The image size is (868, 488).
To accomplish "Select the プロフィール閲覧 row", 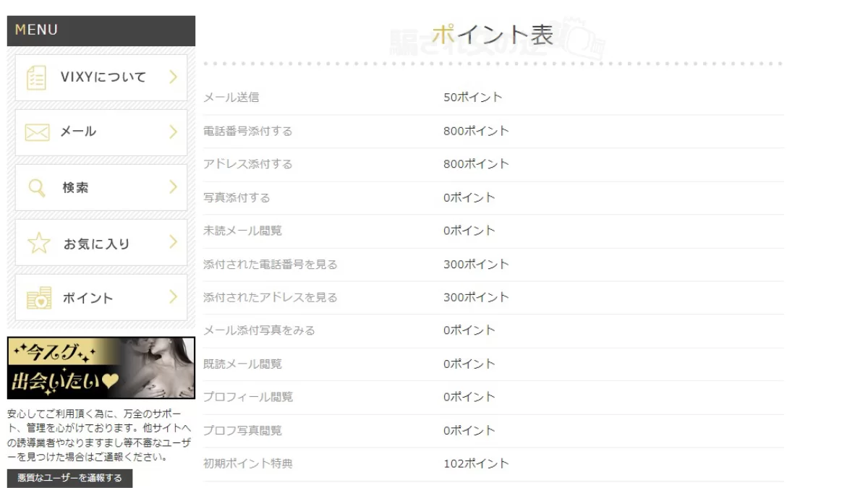I will click(492, 397).
